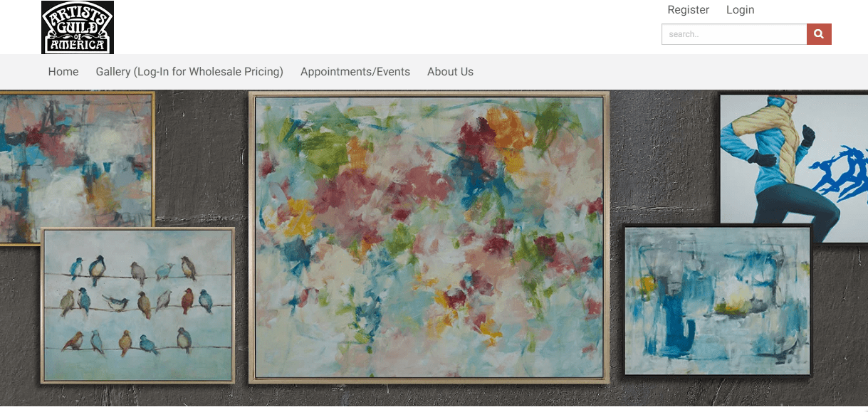Click the Artists Guild of America logo

[x=78, y=27]
